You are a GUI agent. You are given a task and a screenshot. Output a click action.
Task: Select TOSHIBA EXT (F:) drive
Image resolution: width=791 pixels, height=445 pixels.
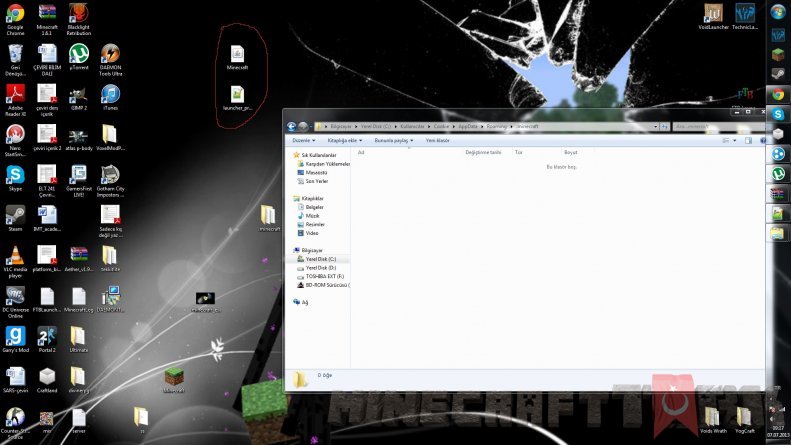[x=321, y=276]
